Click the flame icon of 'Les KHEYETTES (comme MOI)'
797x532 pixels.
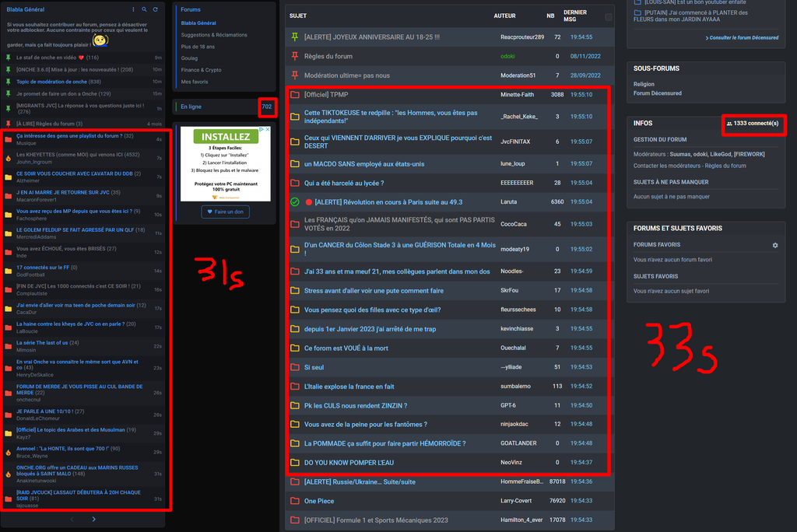pos(8,158)
